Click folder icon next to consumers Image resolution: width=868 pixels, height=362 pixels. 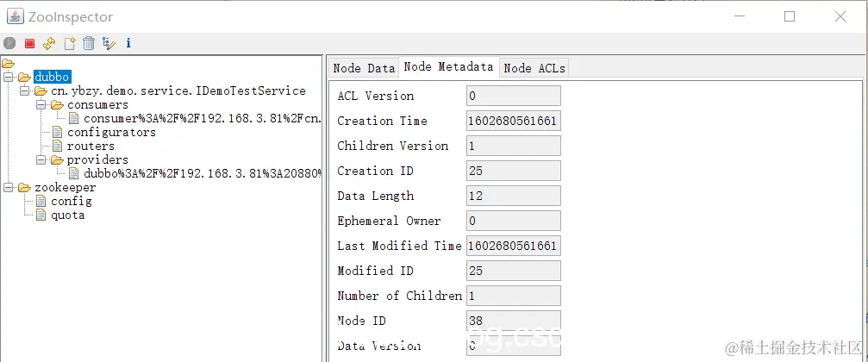coord(58,104)
